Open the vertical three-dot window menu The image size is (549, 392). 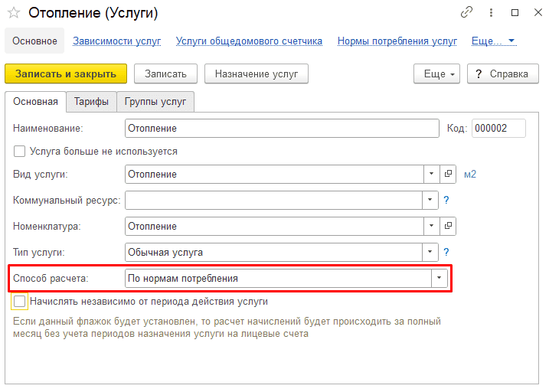click(x=490, y=13)
